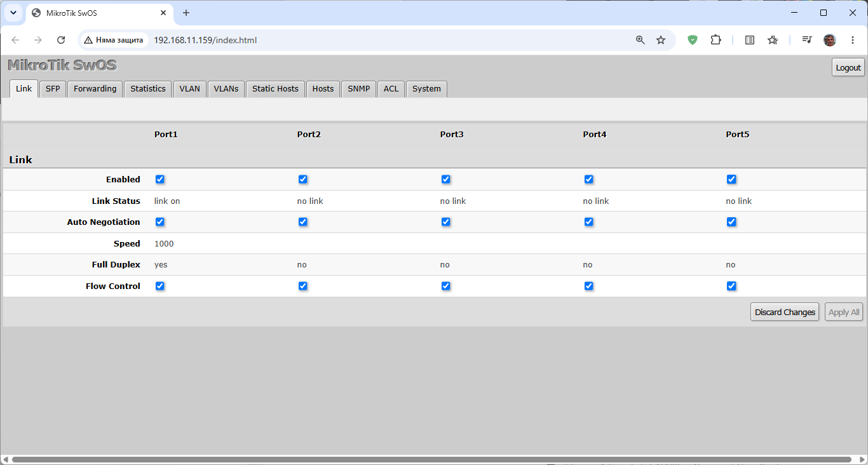This screenshot has width=868, height=465.
Task: Click the Port3 column header
Action: click(x=452, y=135)
